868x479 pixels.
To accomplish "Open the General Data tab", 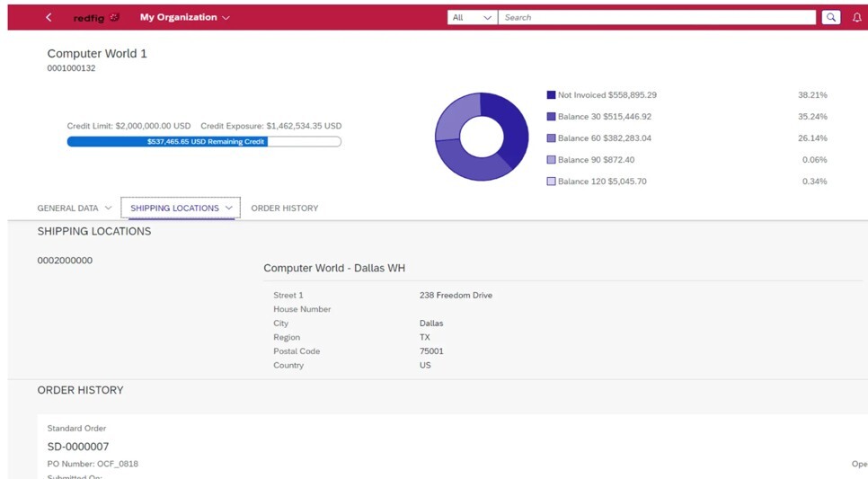I will [x=67, y=208].
